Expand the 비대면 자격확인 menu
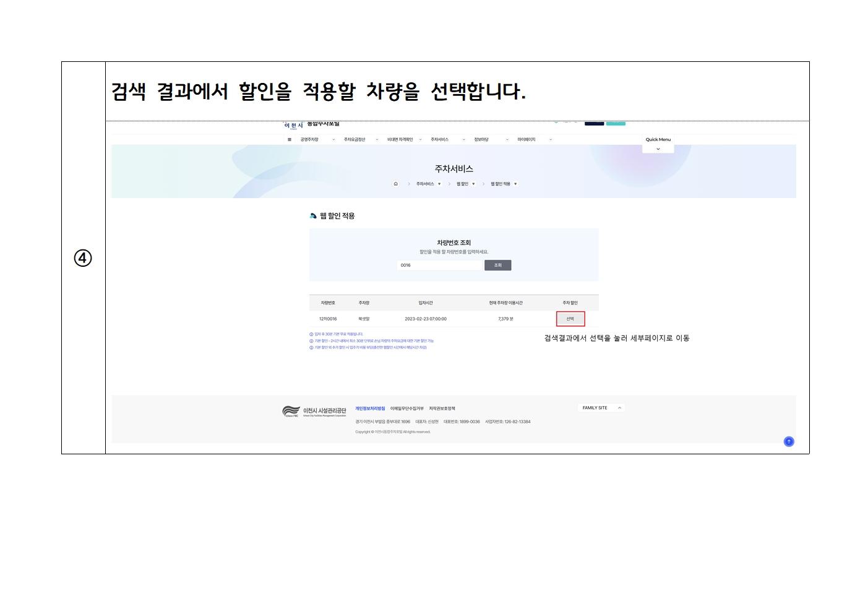The width and height of the screenshot is (868, 614). click(405, 139)
